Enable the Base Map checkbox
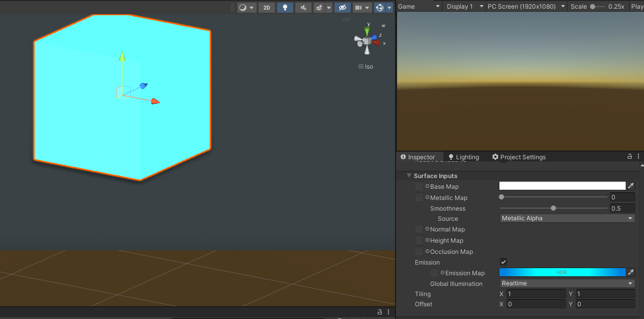 [418, 186]
